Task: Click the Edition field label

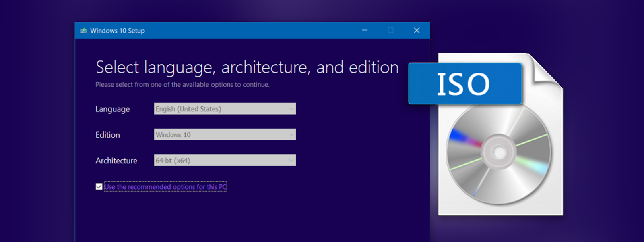Action: (107, 135)
